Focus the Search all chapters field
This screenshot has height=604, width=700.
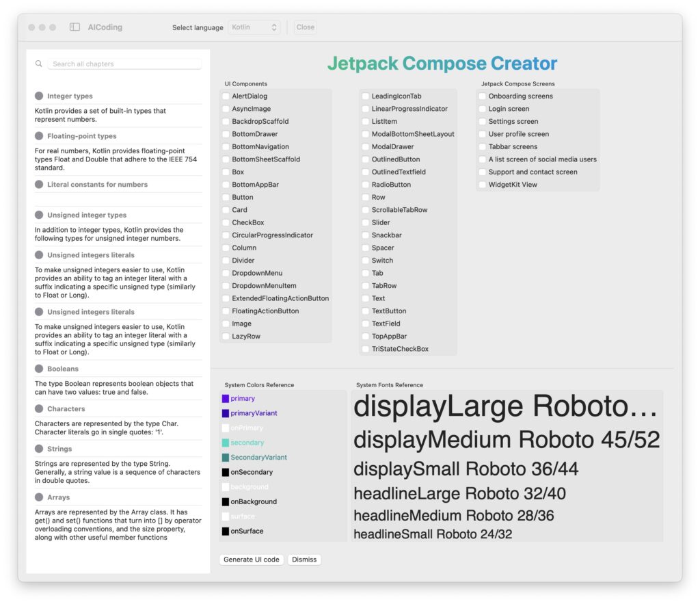point(125,64)
